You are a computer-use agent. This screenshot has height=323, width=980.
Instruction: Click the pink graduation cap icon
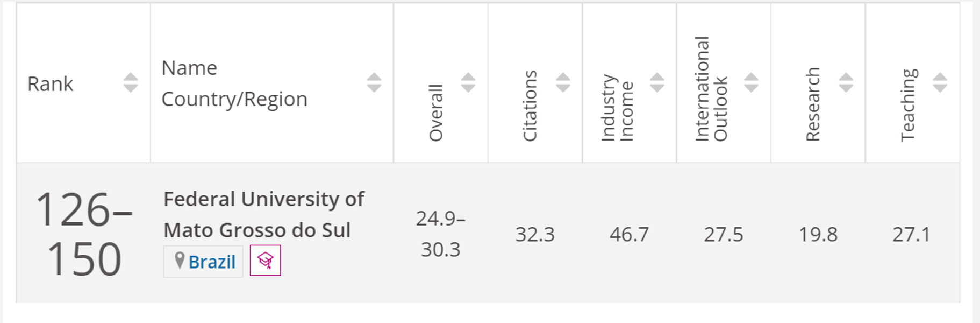pyautogui.click(x=265, y=261)
